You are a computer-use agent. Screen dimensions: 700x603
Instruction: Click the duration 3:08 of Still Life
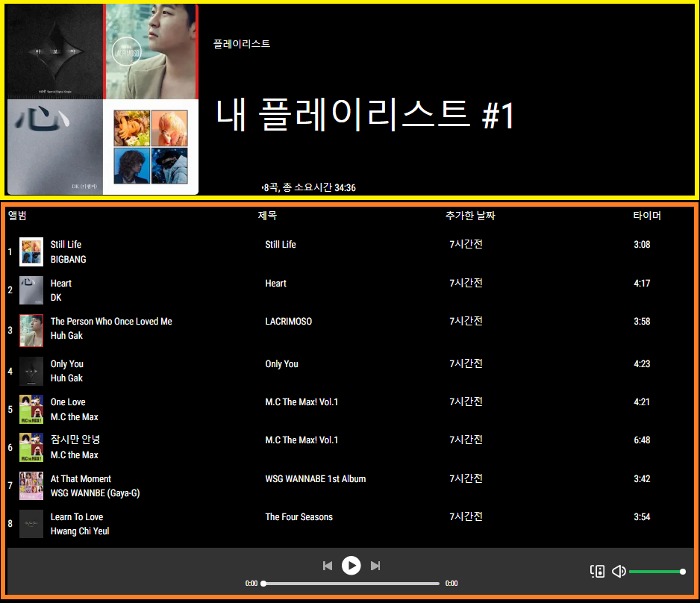642,245
